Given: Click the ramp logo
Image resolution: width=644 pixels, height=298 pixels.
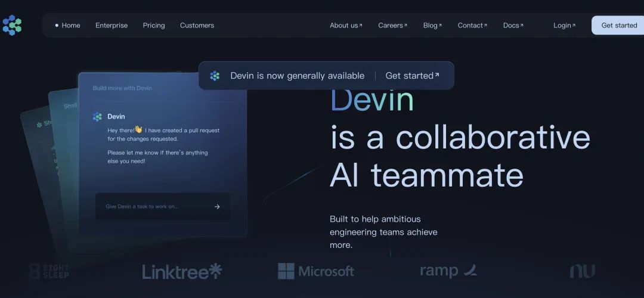Looking at the screenshot, I should point(448,271).
